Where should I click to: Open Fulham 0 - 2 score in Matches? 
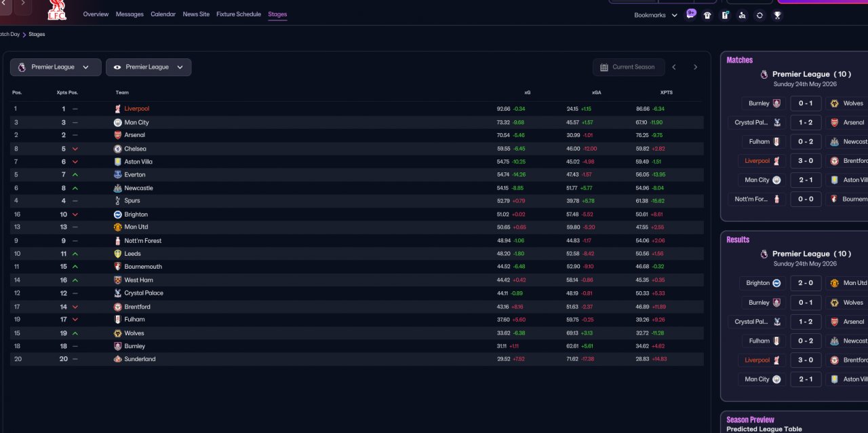[806, 142]
